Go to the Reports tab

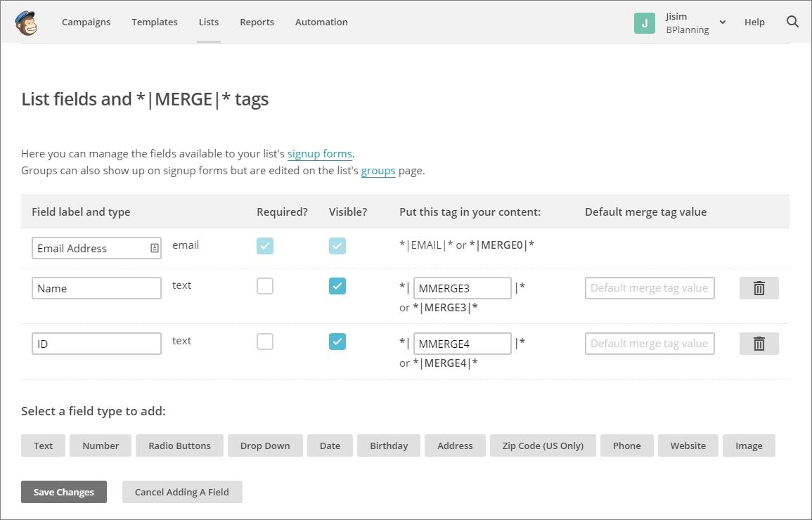(x=257, y=22)
